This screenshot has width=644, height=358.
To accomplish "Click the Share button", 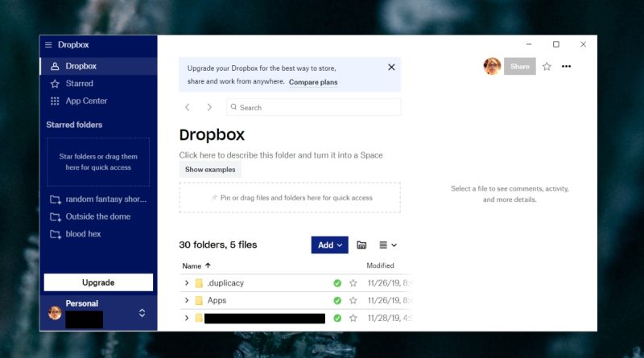I will coord(519,66).
